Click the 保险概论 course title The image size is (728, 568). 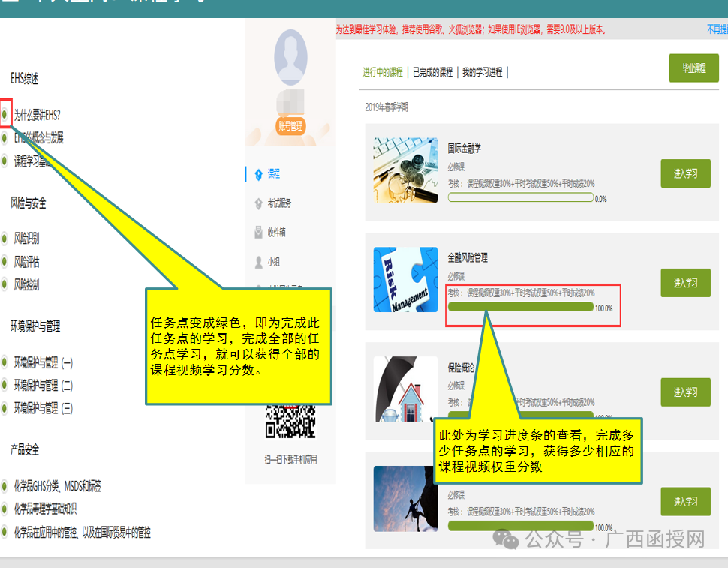point(461,368)
